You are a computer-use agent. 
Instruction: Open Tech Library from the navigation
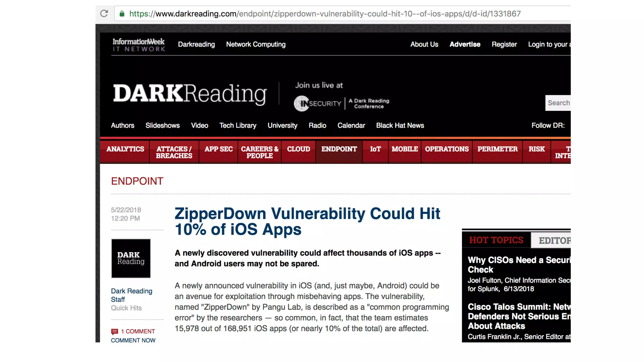point(237,125)
